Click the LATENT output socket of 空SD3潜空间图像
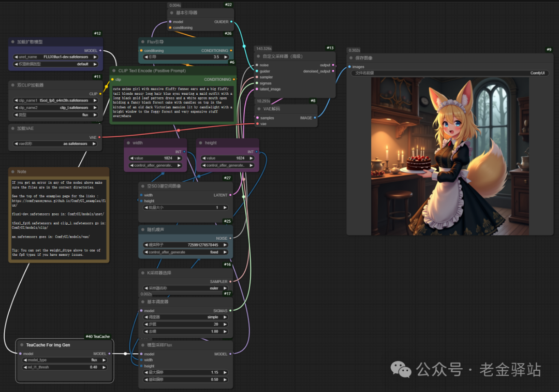The height and width of the screenshot is (392, 559). point(230,195)
